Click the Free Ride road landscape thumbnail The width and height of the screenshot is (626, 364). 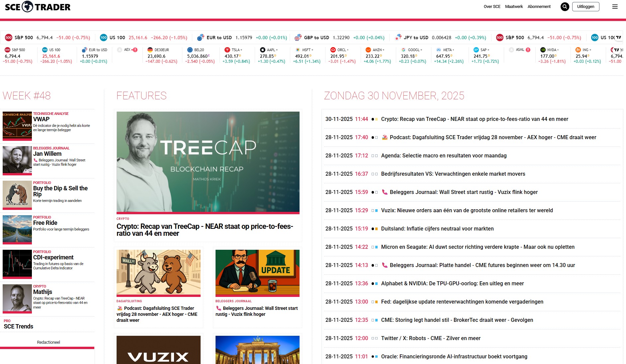click(17, 229)
